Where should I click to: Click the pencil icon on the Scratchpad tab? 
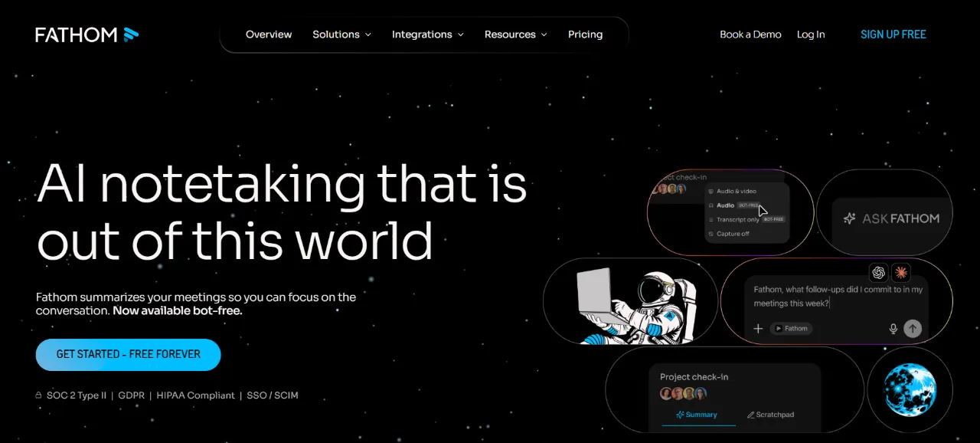pos(750,415)
